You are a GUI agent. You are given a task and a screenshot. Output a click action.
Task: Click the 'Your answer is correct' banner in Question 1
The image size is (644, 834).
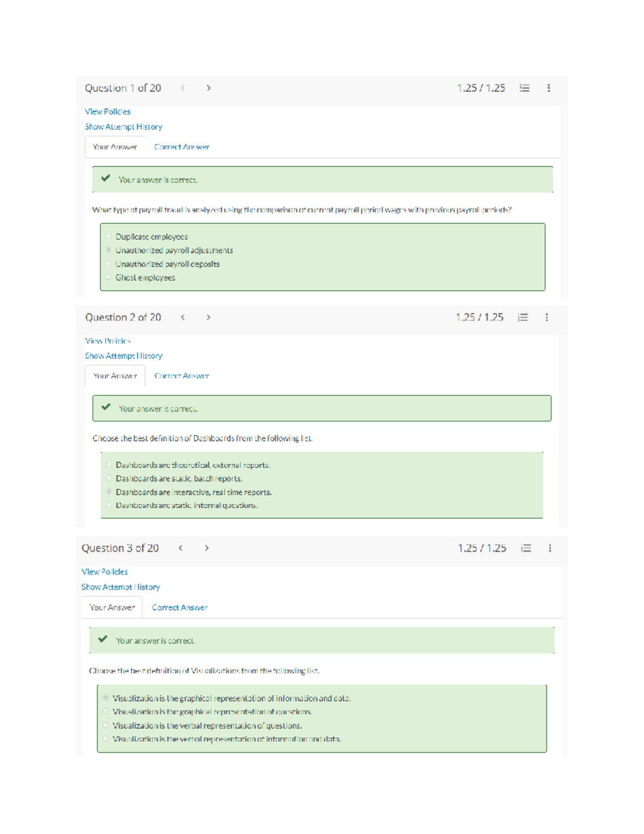point(322,180)
